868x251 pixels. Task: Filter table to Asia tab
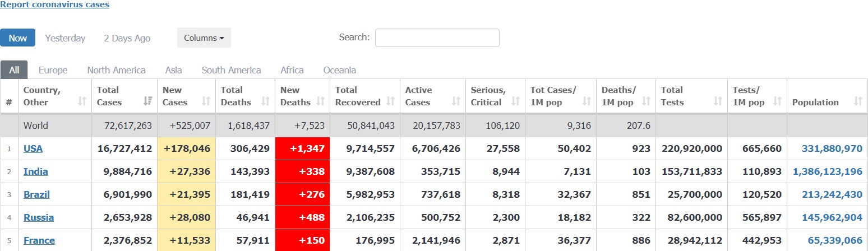[173, 70]
